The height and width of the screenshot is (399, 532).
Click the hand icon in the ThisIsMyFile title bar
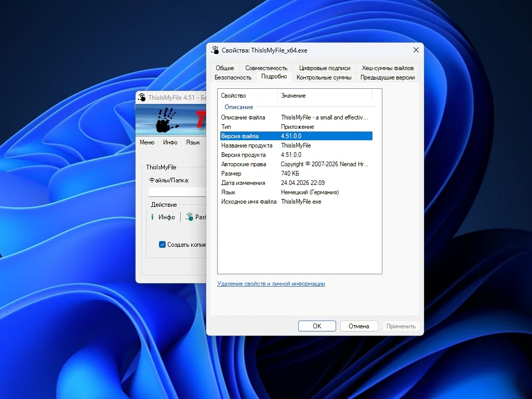point(142,97)
